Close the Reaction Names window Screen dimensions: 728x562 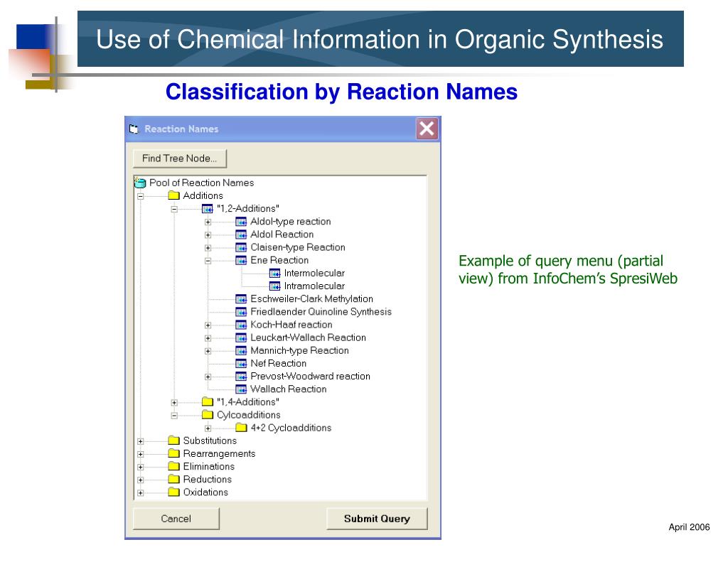pyautogui.click(x=427, y=129)
